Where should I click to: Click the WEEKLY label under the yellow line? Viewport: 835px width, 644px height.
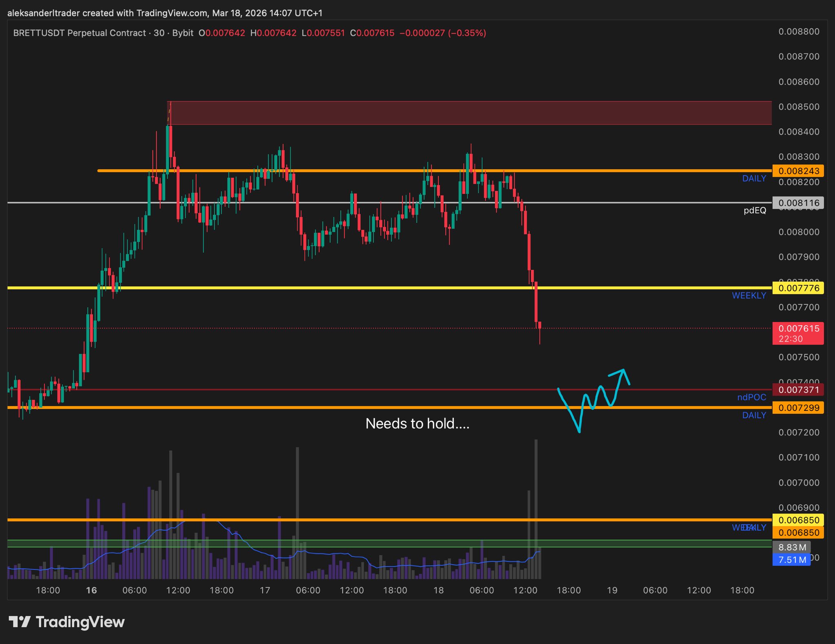click(749, 296)
